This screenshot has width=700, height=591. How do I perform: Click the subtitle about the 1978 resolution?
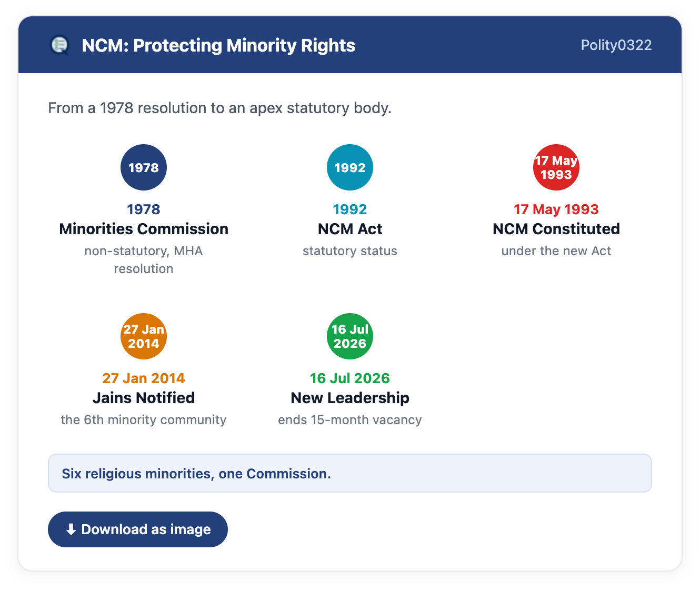click(x=220, y=108)
